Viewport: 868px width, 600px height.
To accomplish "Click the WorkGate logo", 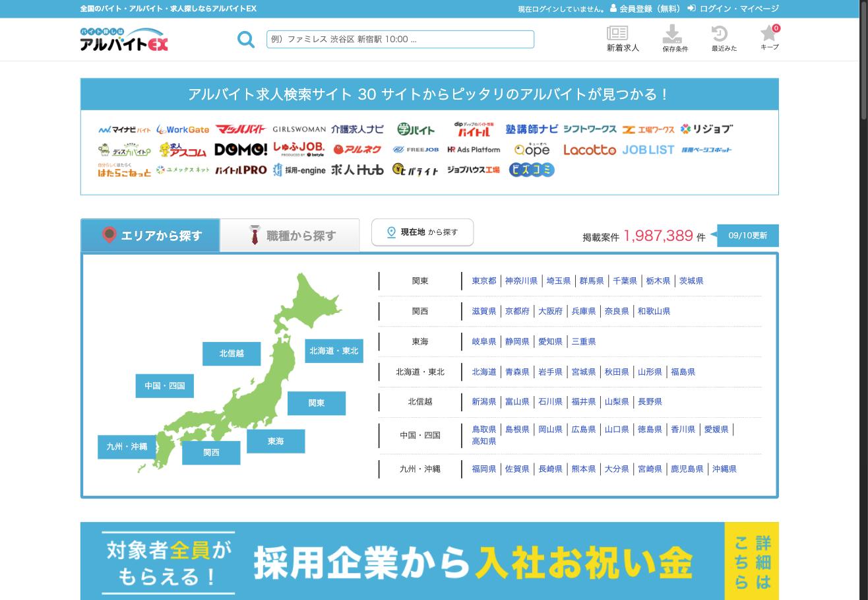I will click(183, 129).
